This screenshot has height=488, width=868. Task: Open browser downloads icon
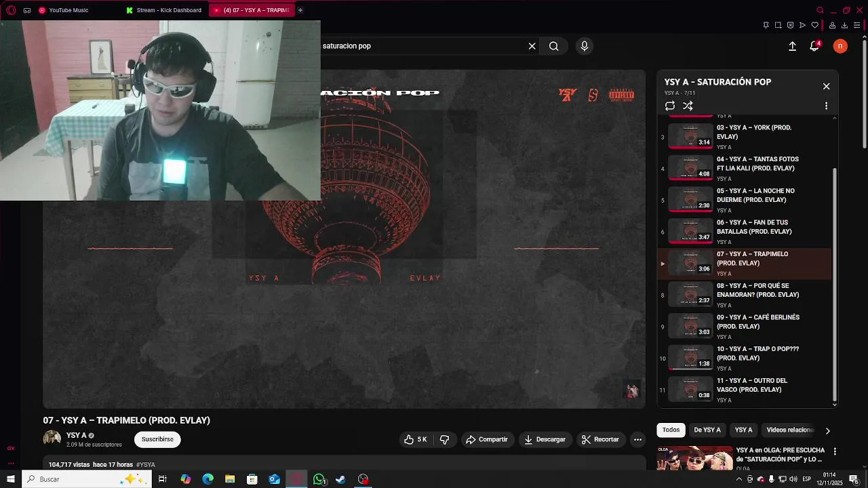coord(844,25)
